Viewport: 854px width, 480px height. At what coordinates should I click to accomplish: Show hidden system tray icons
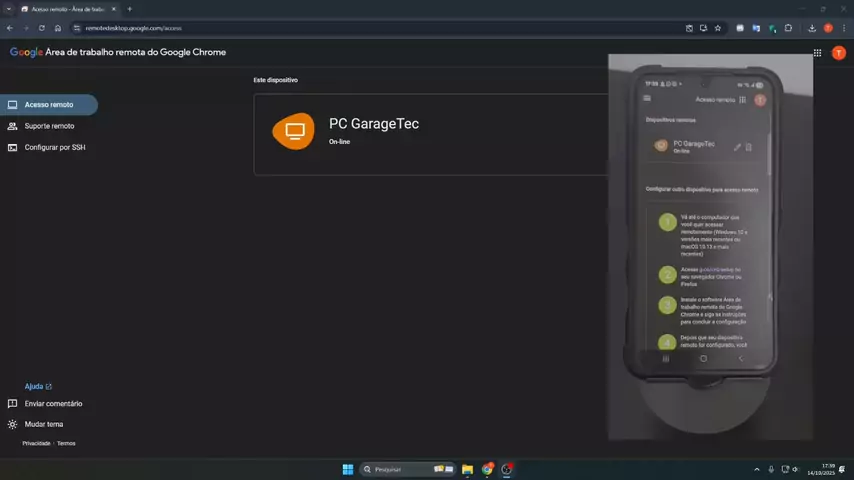(x=756, y=469)
